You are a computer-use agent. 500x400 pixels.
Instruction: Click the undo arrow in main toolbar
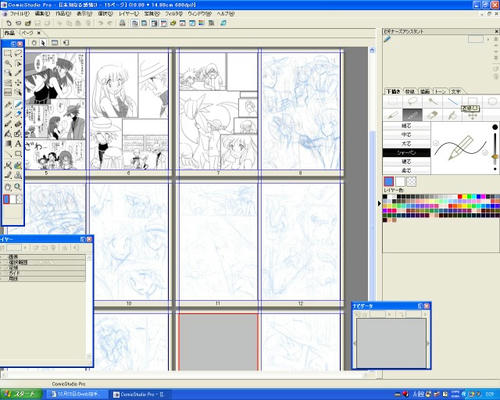pyautogui.click(x=100, y=23)
